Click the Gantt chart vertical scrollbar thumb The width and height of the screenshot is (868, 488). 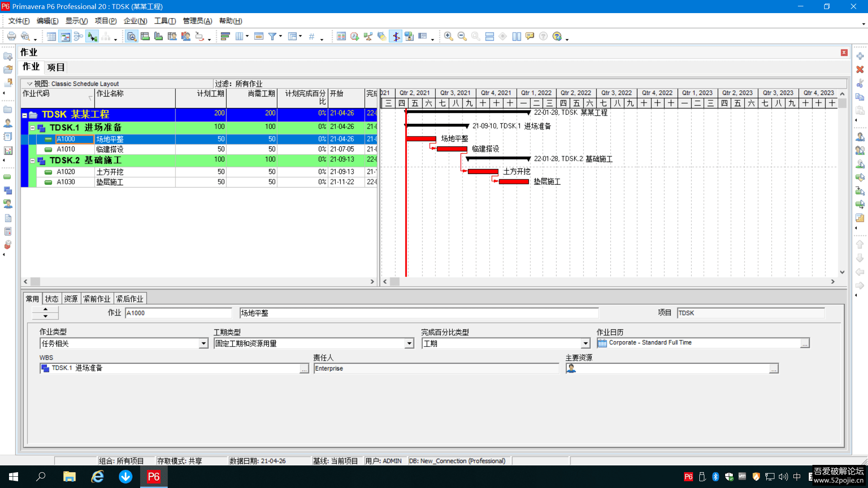[842, 103]
